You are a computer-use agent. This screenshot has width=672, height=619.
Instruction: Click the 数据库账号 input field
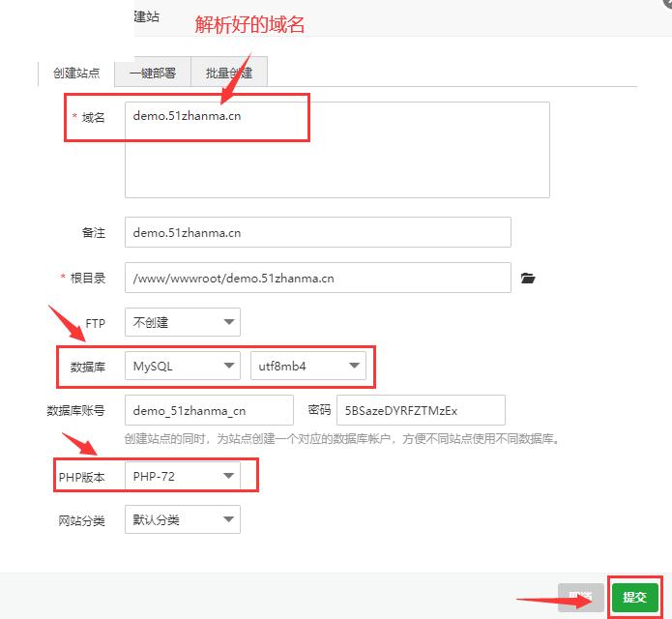click(209, 410)
